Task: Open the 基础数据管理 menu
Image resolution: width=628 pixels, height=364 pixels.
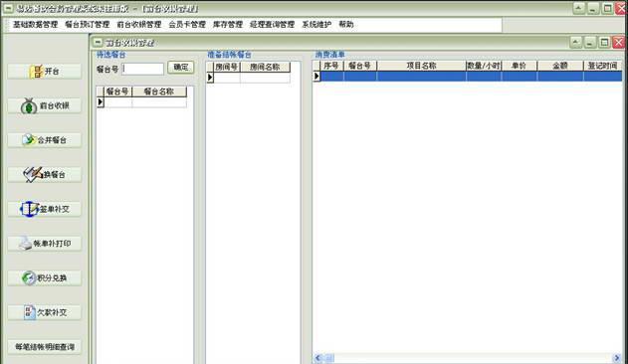Action: 35,25
